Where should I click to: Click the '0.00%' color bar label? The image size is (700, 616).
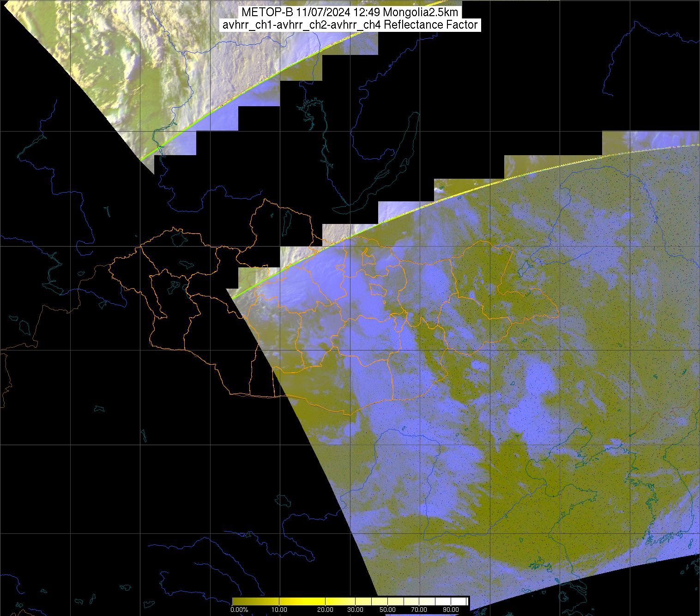pos(239,610)
